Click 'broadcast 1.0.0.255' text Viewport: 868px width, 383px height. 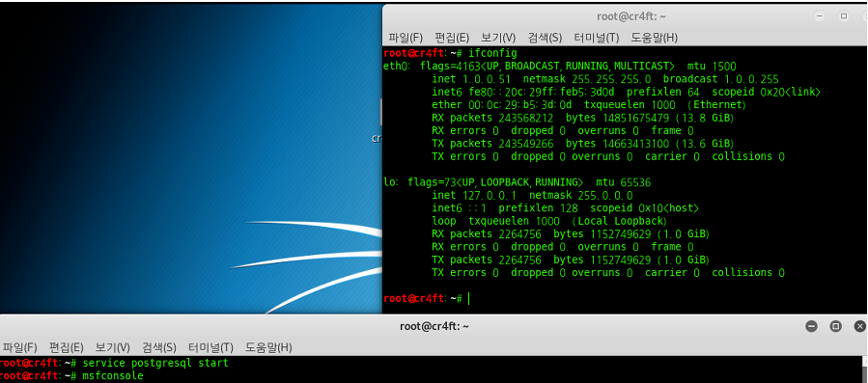point(720,79)
